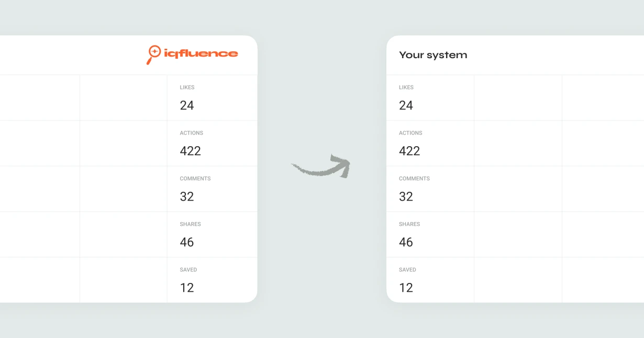Click the LIKES label in the iqfluence card
This screenshot has width=644, height=338.
pyautogui.click(x=187, y=88)
